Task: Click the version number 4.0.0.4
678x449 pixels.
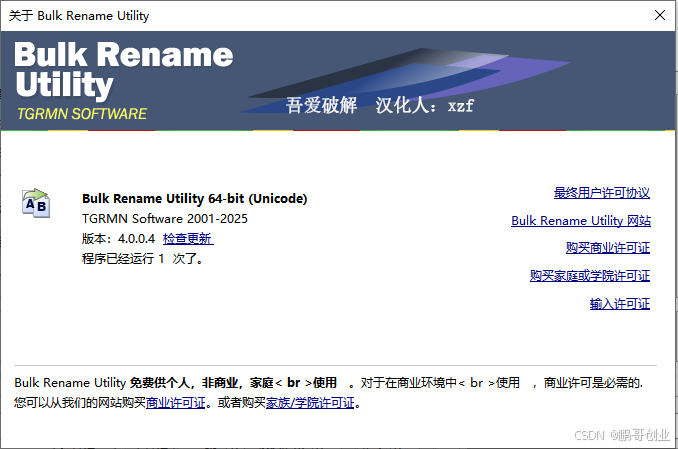Action: tap(136, 238)
